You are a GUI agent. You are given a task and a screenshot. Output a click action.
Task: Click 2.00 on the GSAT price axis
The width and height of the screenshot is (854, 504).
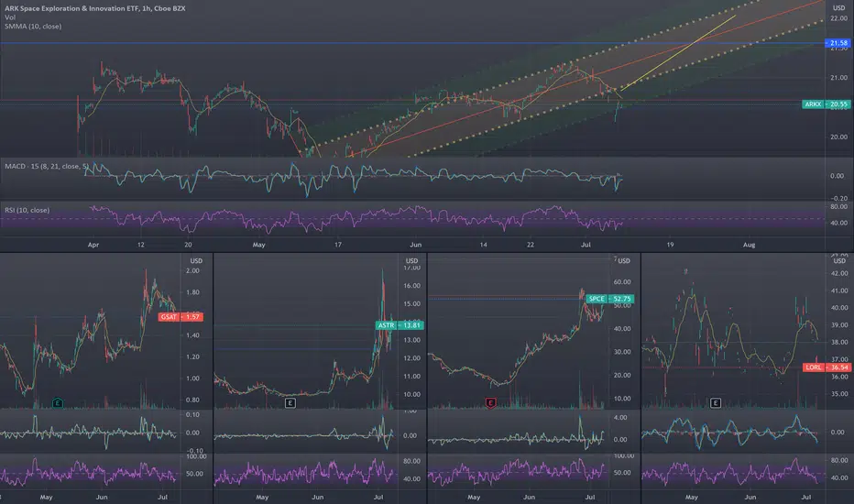192,271
